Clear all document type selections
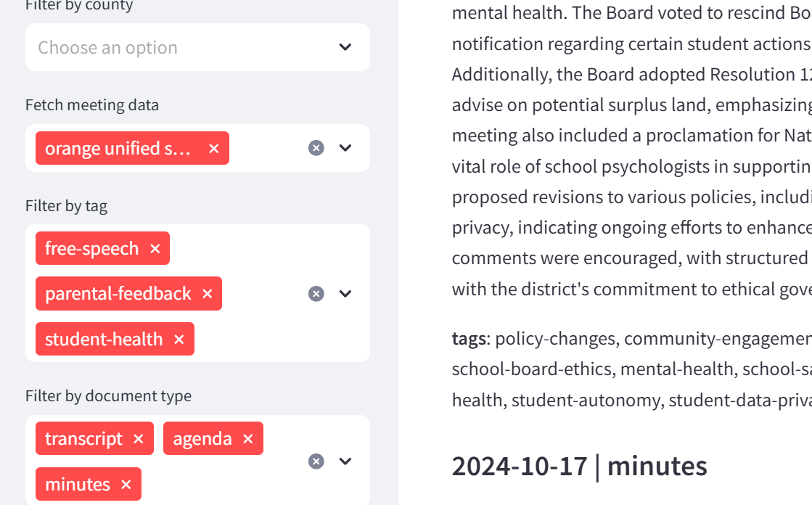 pyautogui.click(x=316, y=461)
